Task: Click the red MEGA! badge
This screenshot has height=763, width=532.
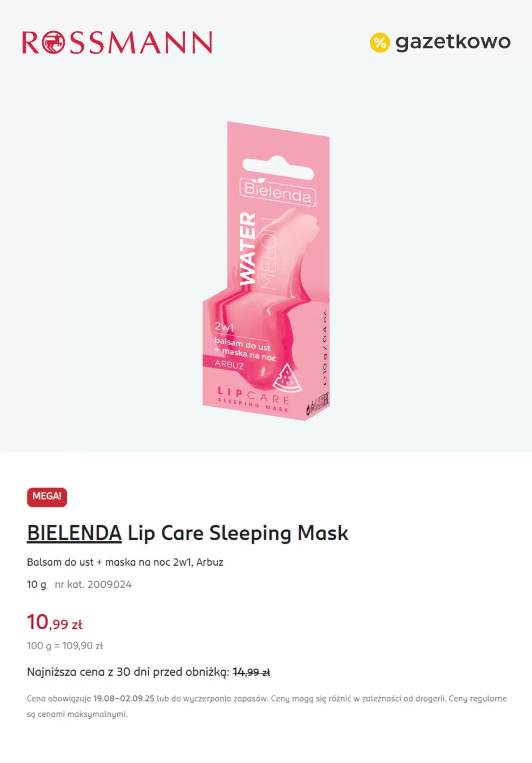Action: [x=47, y=497]
